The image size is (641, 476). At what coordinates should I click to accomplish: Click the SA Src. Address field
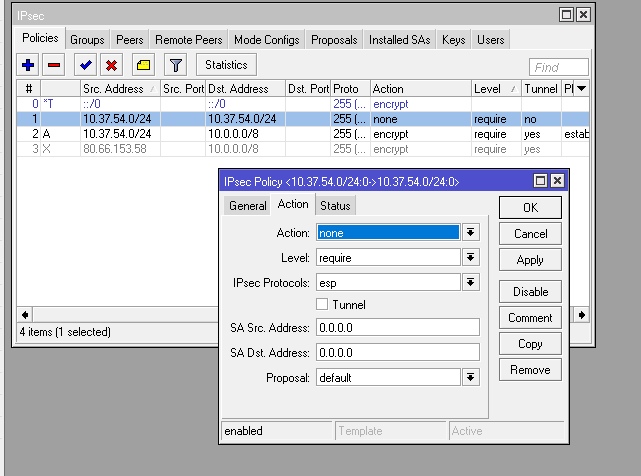(x=397, y=327)
